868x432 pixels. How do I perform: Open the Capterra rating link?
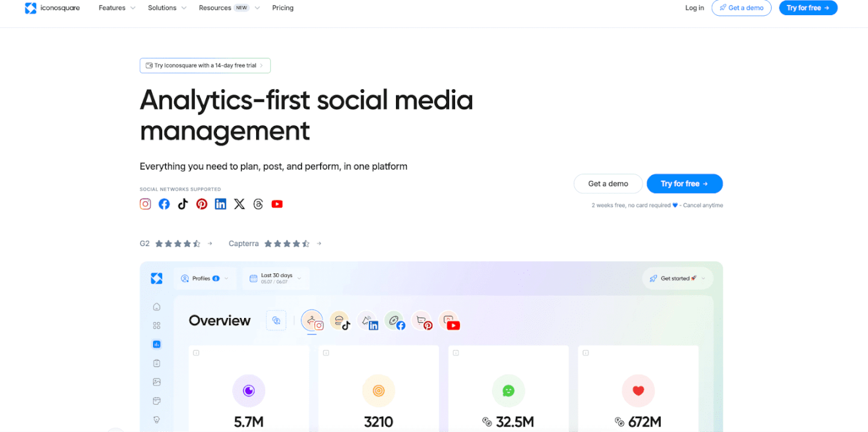pos(275,244)
